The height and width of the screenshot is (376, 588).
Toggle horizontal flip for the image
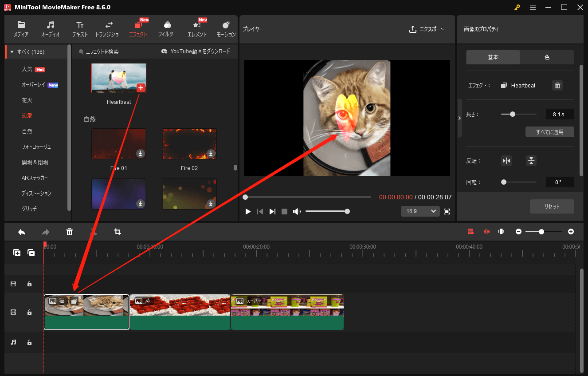(x=506, y=161)
